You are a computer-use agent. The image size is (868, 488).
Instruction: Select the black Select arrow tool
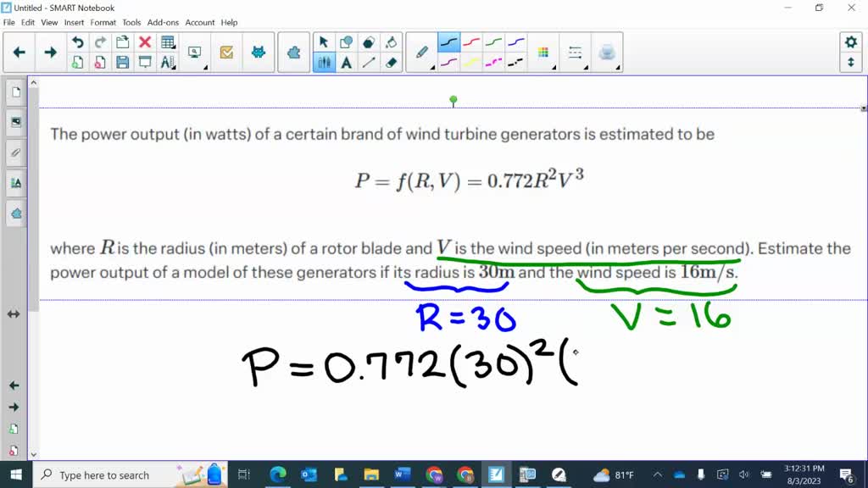click(324, 41)
